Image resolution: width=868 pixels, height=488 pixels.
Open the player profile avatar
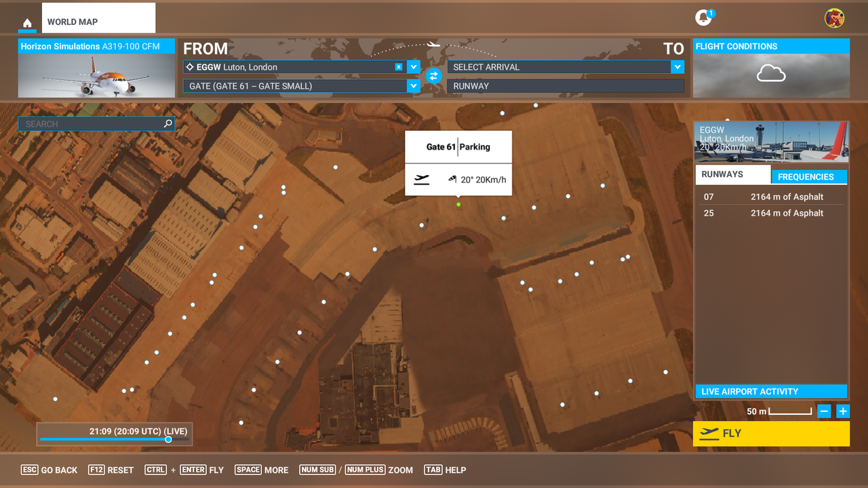[x=834, y=18]
